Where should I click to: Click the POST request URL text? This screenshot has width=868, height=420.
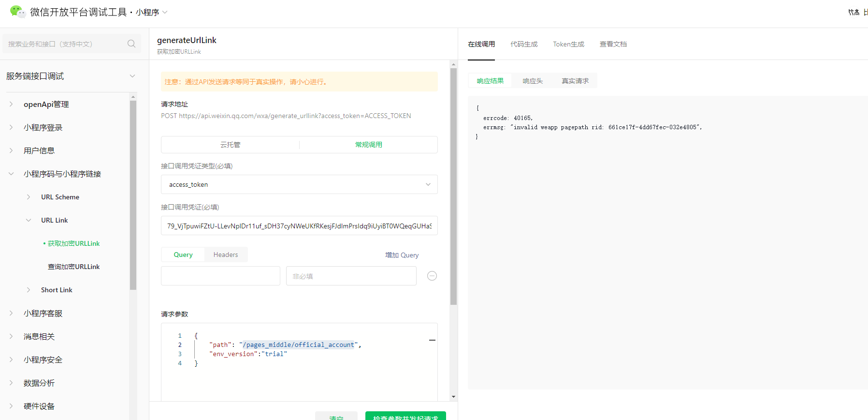click(x=286, y=116)
